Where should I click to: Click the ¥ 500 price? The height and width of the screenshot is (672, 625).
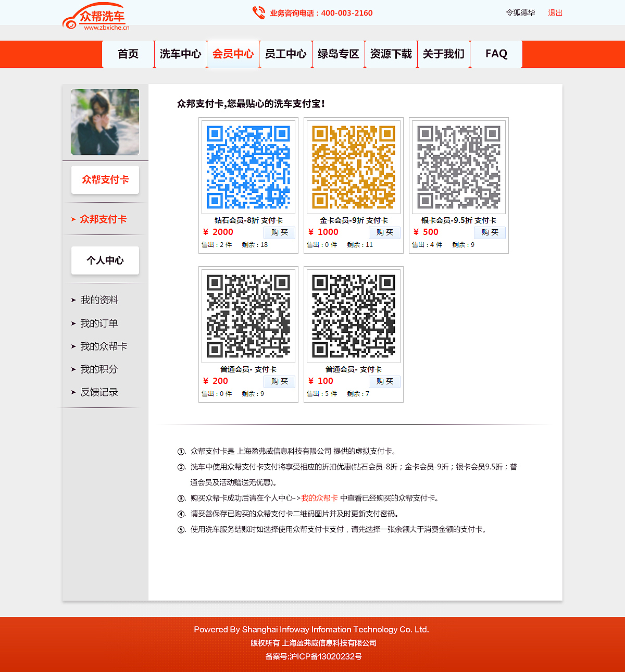426,232
